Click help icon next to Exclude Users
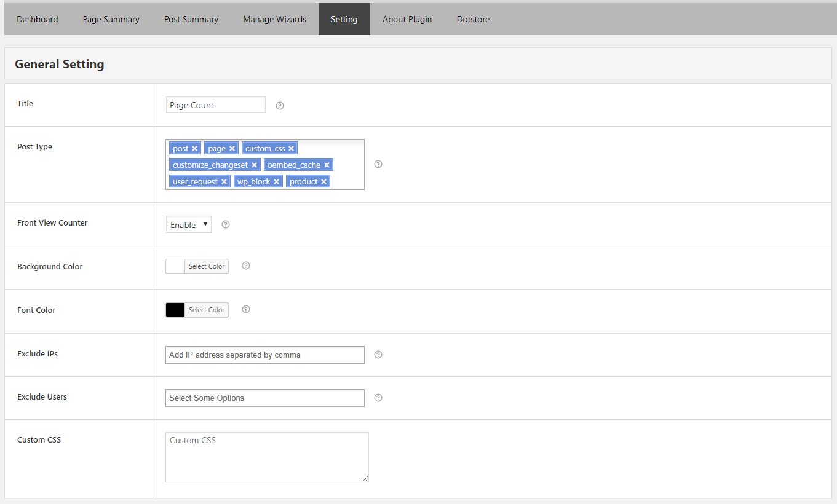Viewport: 837px width, 504px height. tap(378, 398)
